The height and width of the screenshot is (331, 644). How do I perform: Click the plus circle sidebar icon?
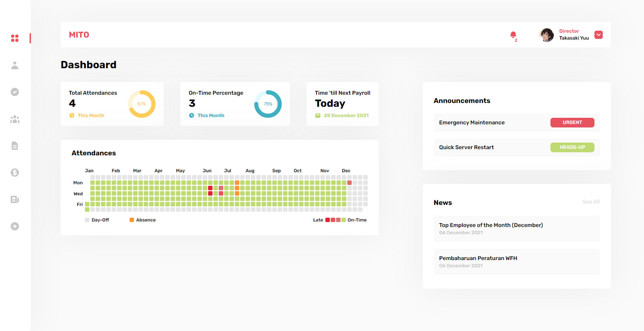point(15,226)
